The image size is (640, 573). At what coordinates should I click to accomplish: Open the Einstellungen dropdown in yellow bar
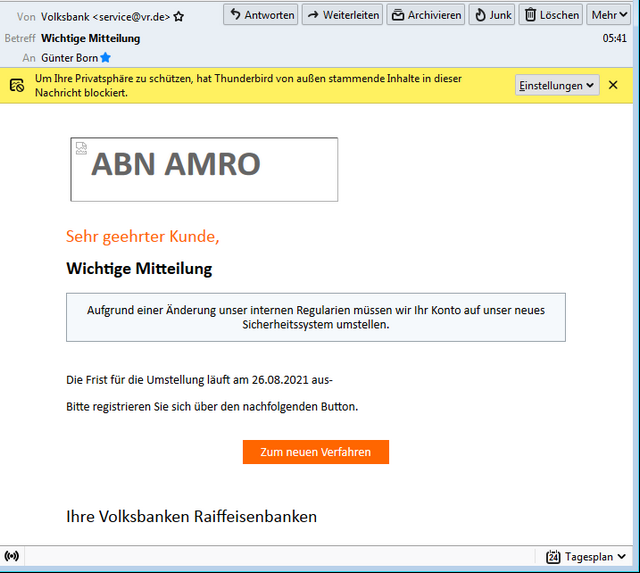point(557,85)
